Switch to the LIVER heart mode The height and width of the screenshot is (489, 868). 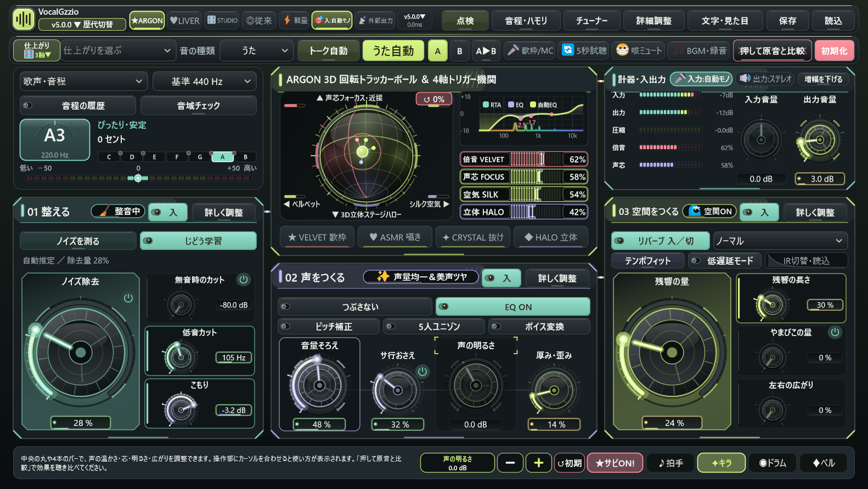184,20
